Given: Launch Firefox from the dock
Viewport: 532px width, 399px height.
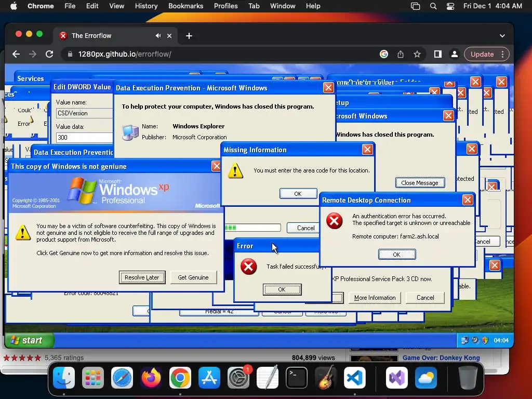Looking at the screenshot, I should click(151, 378).
